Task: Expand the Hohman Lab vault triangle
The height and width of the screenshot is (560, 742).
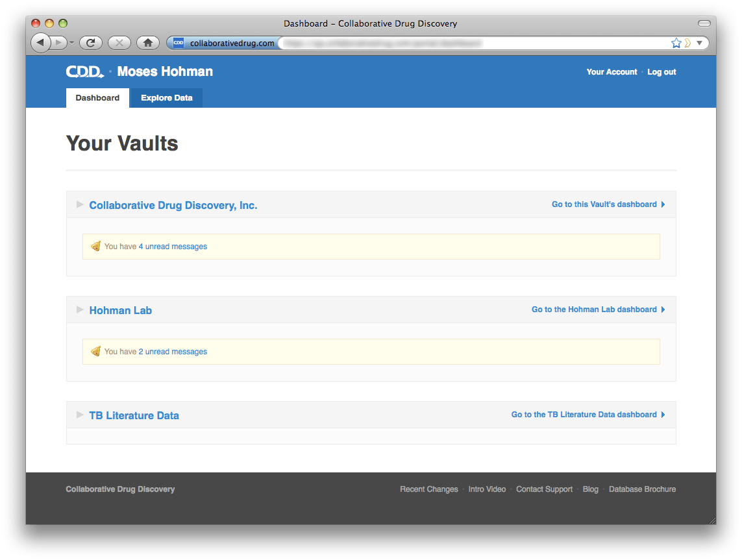Action: (80, 310)
